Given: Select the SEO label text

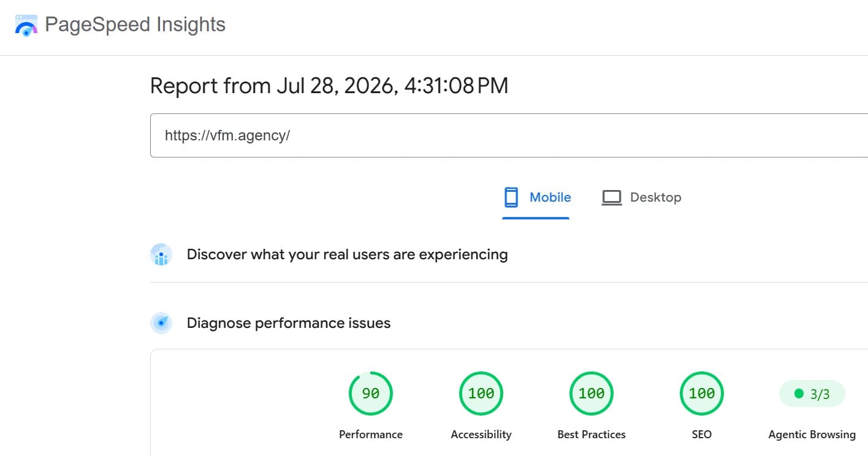Looking at the screenshot, I should (x=702, y=435).
